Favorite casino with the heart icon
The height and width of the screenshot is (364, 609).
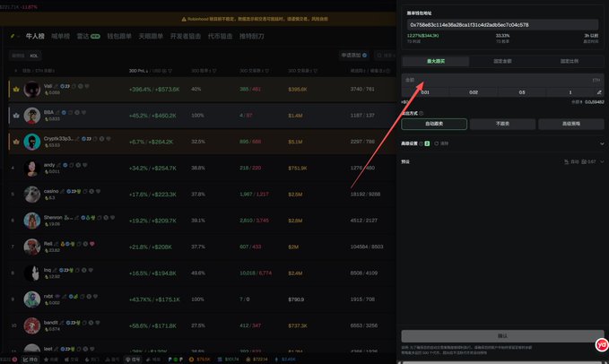pyautogui.click(x=99, y=191)
